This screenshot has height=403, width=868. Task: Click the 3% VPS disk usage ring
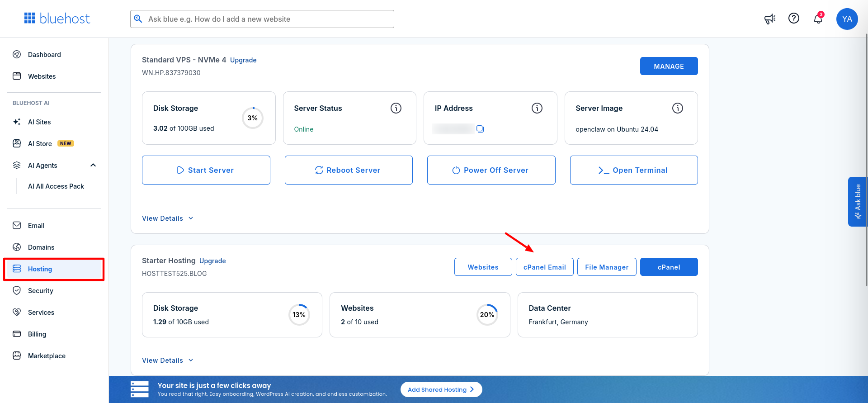[x=253, y=118]
